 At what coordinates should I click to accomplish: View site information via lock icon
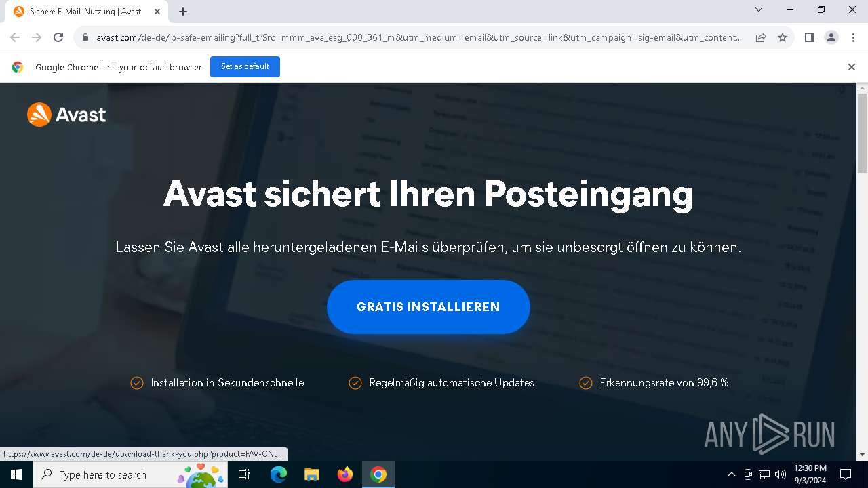[85, 37]
